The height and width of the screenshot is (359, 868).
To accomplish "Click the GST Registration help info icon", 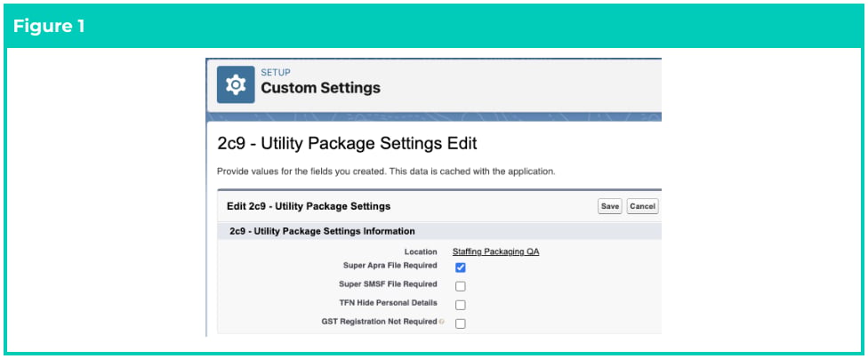I will tap(441, 322).
